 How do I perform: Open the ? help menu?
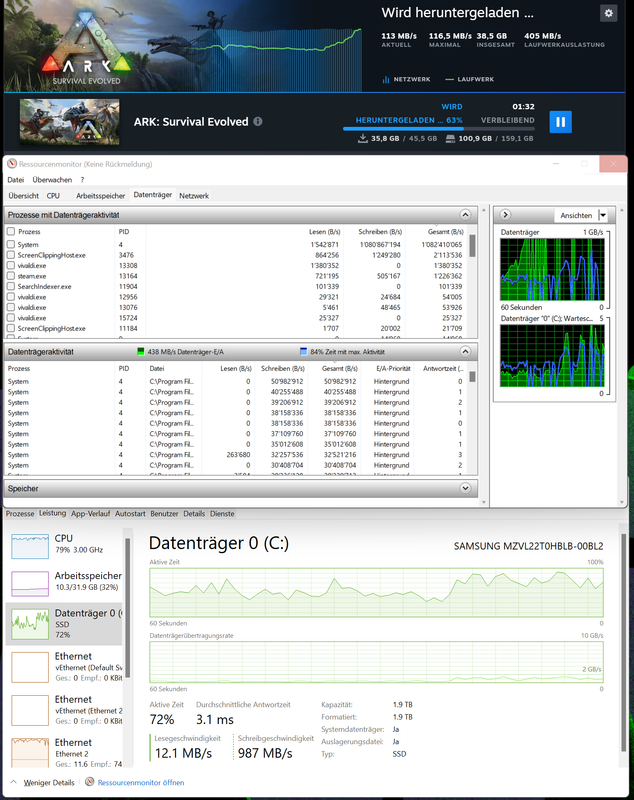coord(82,180)
